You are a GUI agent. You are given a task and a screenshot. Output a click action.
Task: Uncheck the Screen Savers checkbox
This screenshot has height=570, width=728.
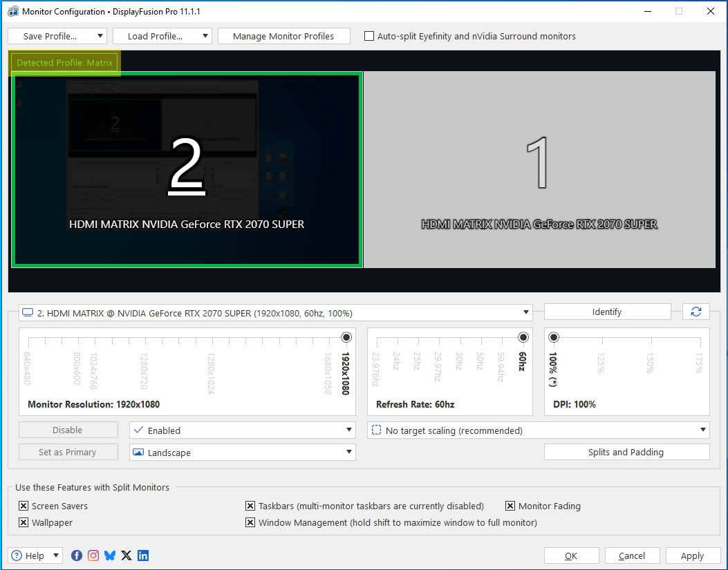coord(24,506)
